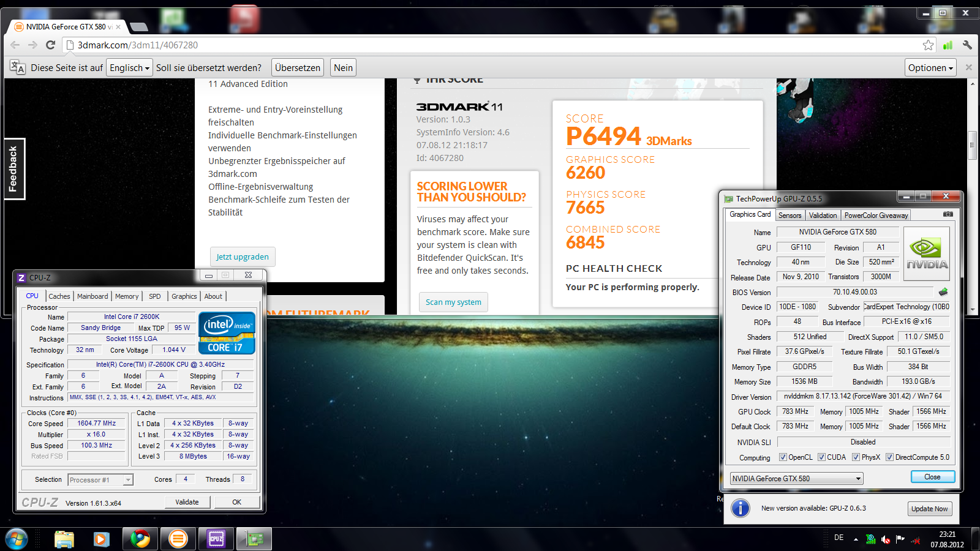
Task: Open the SPD tab in CPU-Z
Action: pos(155,296)
